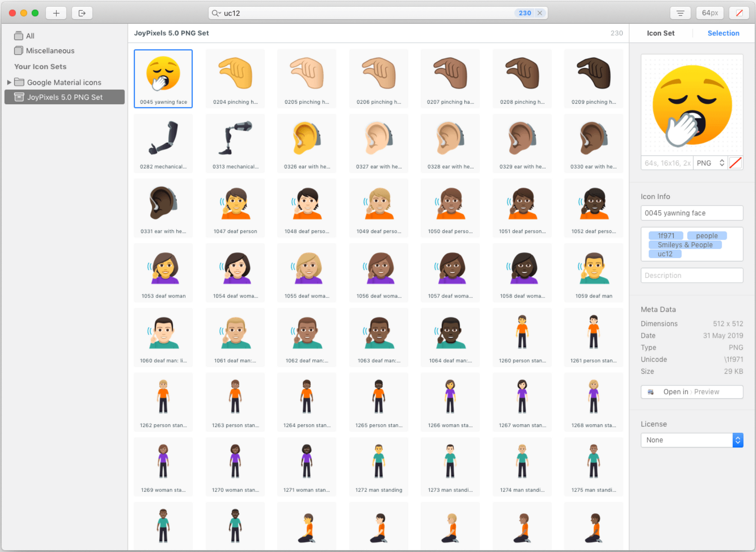Click the background color slash icon in toolbar
The height and width of the screenshot is (552, 756).
[x=739, y=13]
